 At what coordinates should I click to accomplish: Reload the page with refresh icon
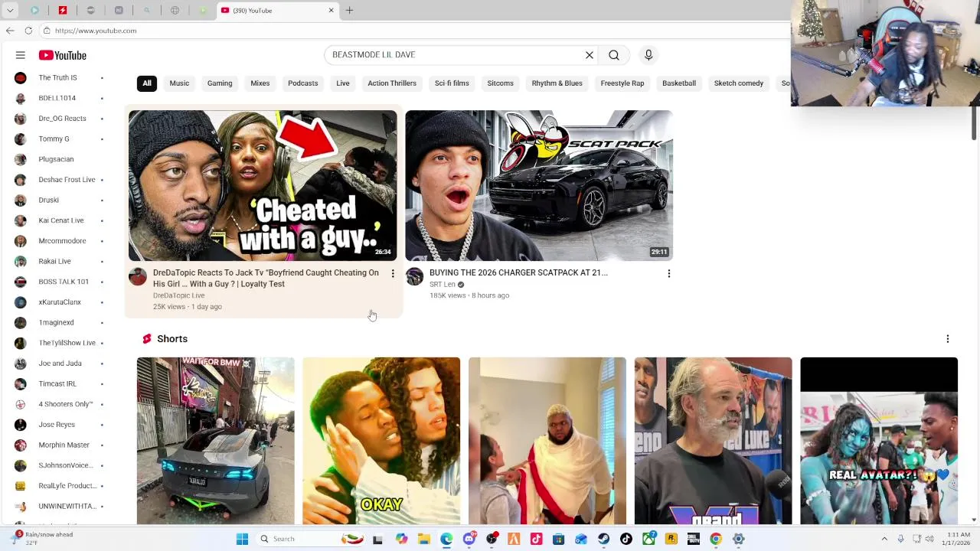tap(28, 31)
